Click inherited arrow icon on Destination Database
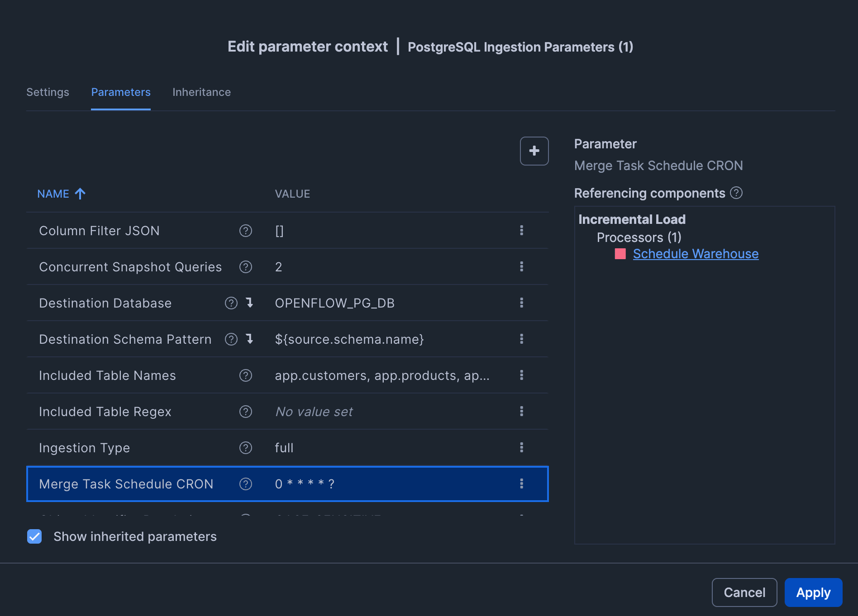This screenshot has width=858, height=616. point(249,303)
